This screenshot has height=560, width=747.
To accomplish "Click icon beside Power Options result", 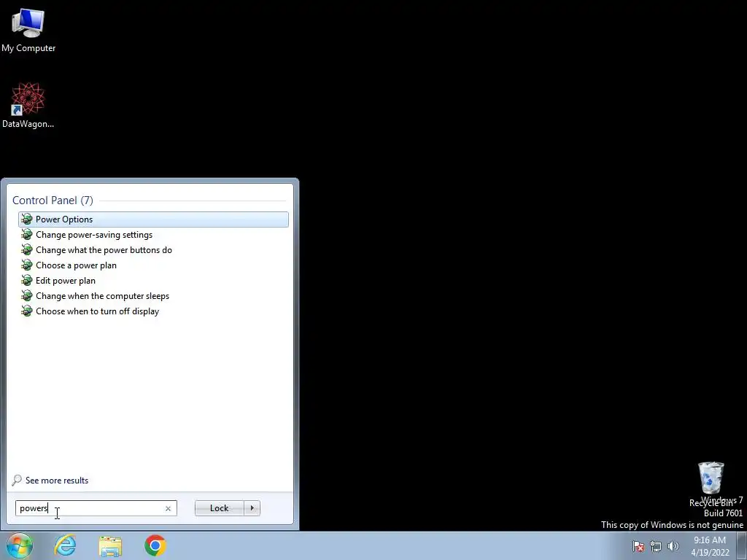I will coord(27,219).
